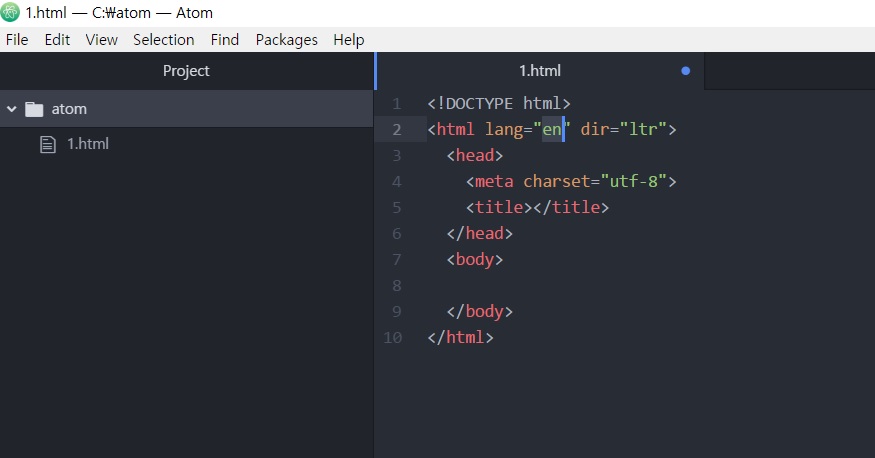Click the lang attribute on line 2
This screenshot has height=458, width=875.
(504, 130)
